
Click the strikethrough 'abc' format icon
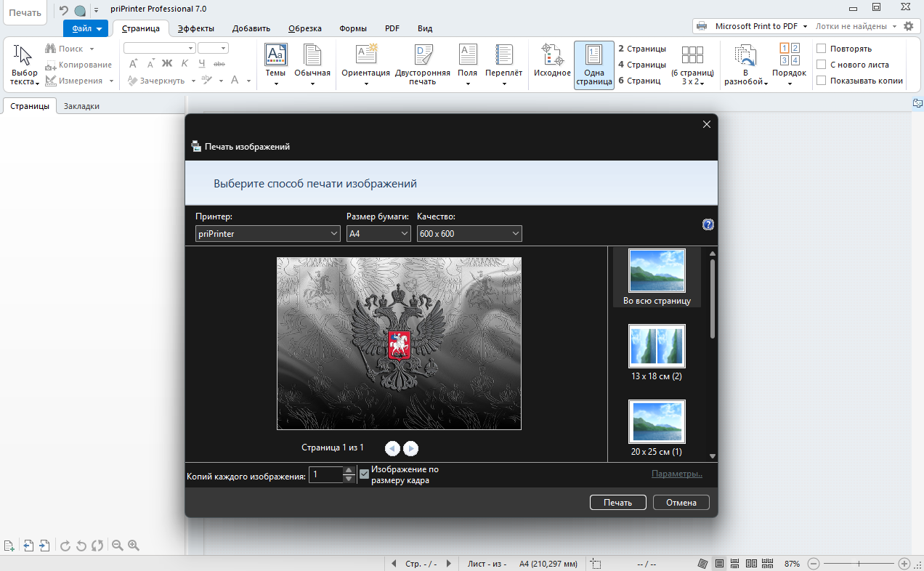(219, 64)
